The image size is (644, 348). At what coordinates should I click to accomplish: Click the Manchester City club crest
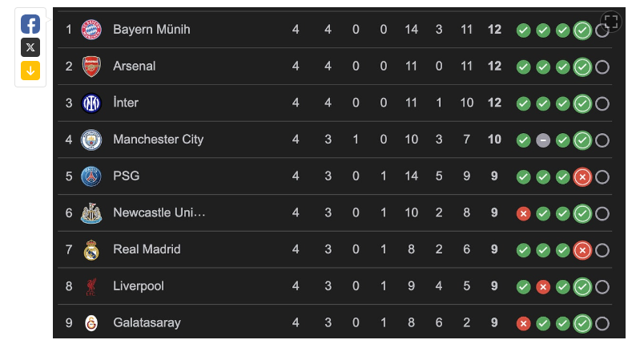point(91,140)
